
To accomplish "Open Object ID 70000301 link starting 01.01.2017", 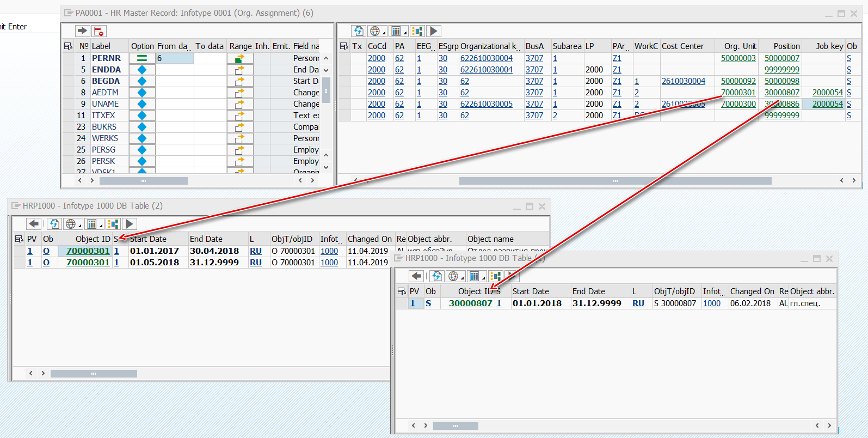I will point(88,251).
